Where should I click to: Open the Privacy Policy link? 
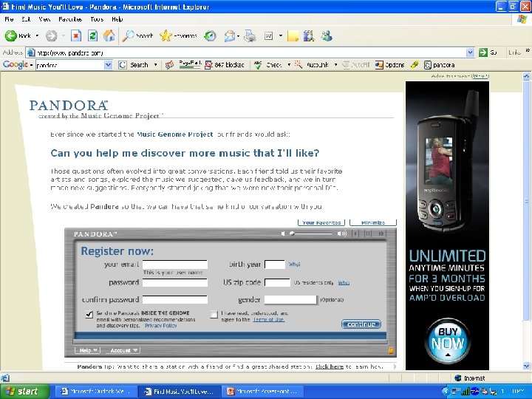(160, 325)
